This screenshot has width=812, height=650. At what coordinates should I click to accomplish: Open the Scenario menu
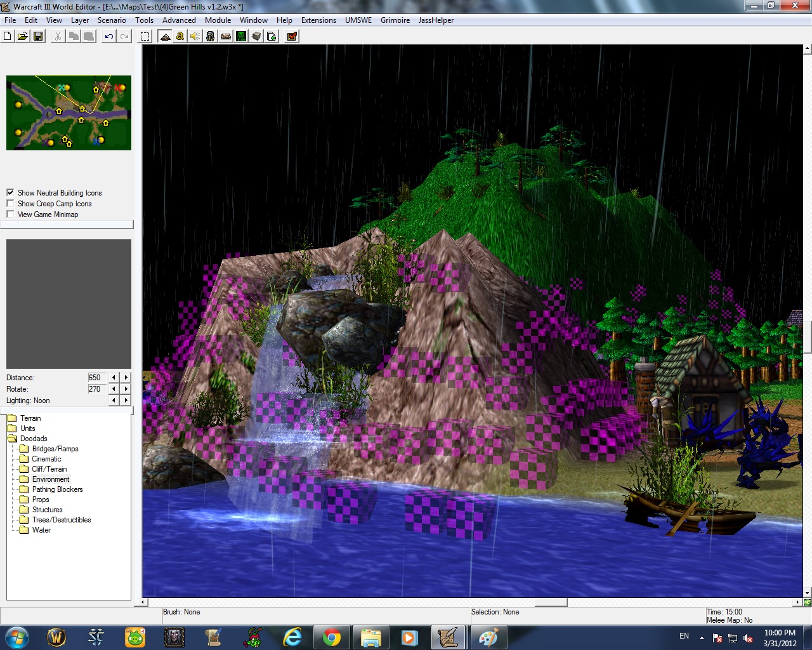coord(112,20)
